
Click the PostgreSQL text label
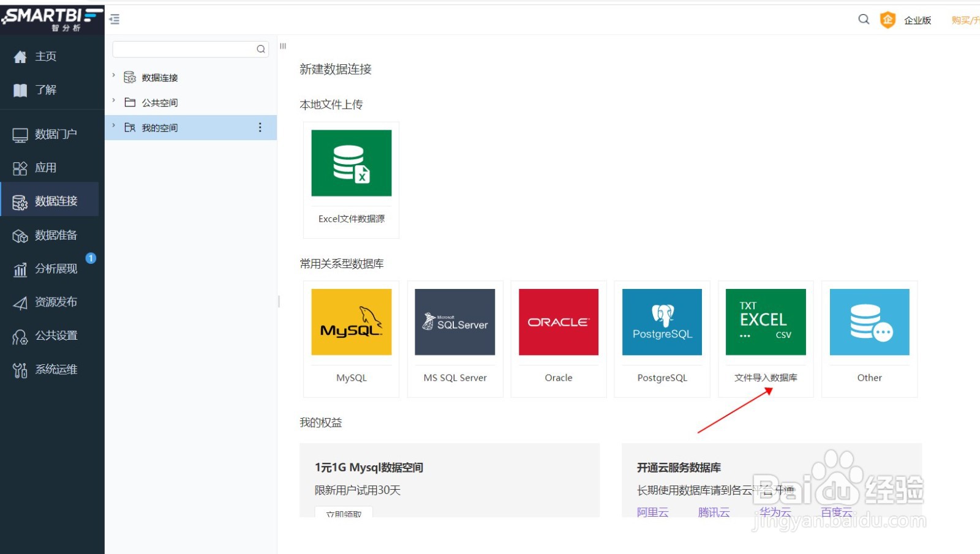pyautogui.click(x=662, y=378)
